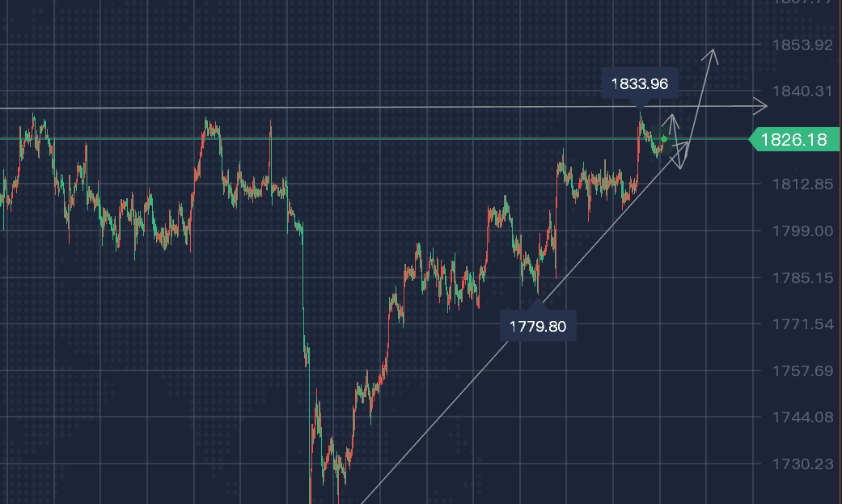
Task: Click the 1833.96 high price label
Action: (x=640, y=84)
